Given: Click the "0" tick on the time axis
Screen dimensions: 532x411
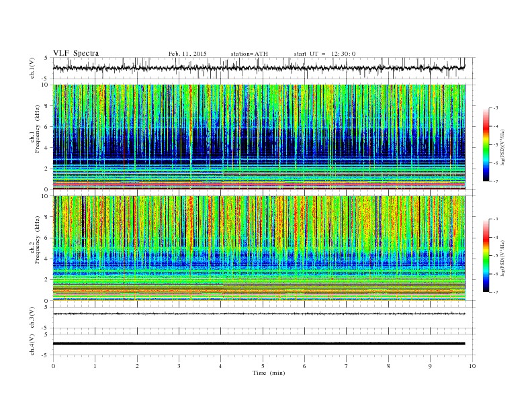Looking at the screenshot, I should (x=53, y=366).
